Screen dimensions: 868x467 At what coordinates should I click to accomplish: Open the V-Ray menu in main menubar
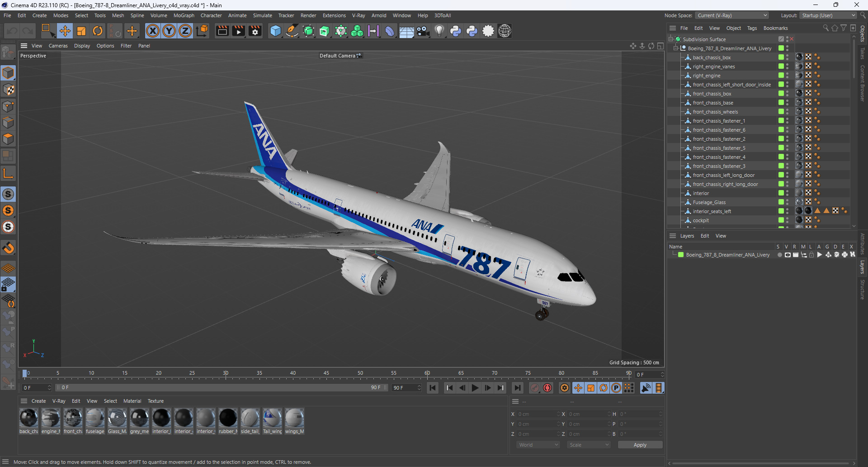[359, 15]
